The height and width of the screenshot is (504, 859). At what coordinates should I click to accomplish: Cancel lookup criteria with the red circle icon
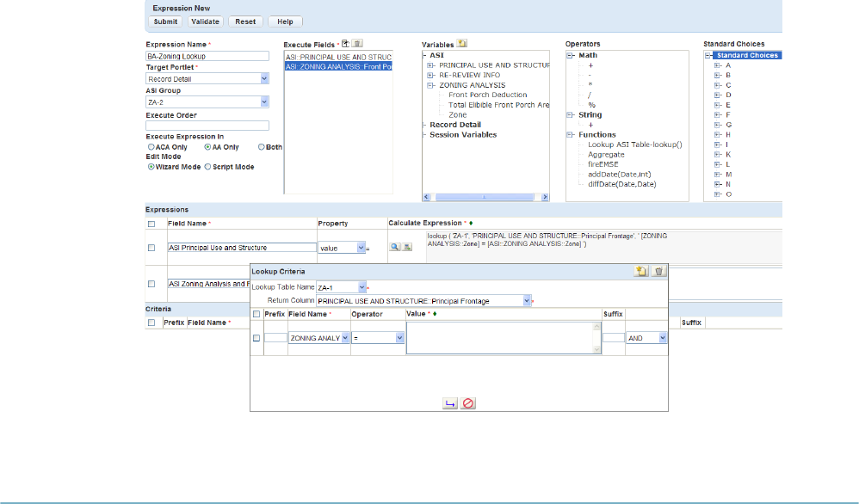pyautogui.click(x=468, y=403)
